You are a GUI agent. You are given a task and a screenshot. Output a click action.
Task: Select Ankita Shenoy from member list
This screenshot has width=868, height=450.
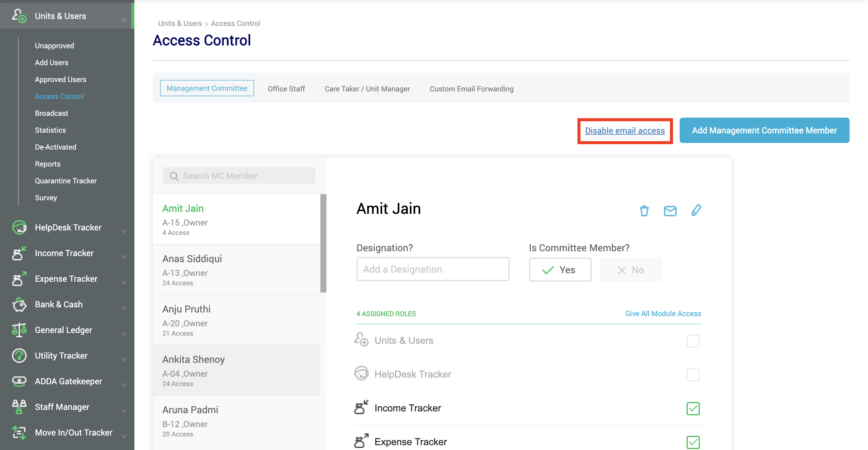click(236, 370)
